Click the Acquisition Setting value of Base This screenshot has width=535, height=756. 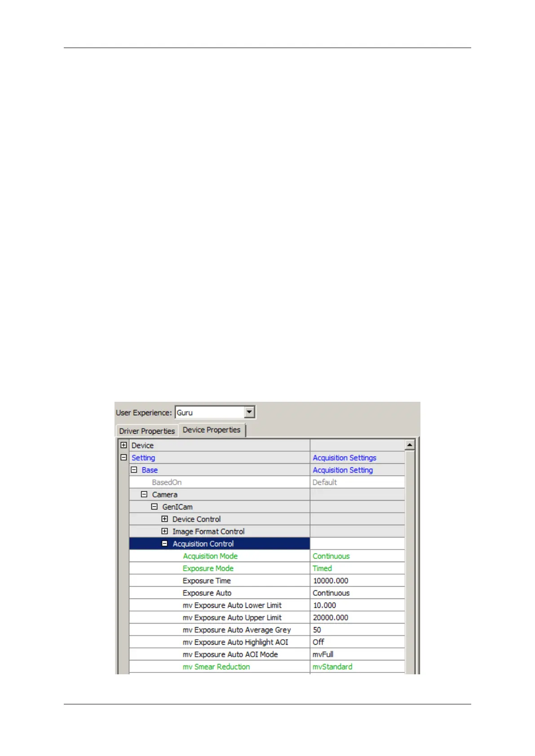343,470
